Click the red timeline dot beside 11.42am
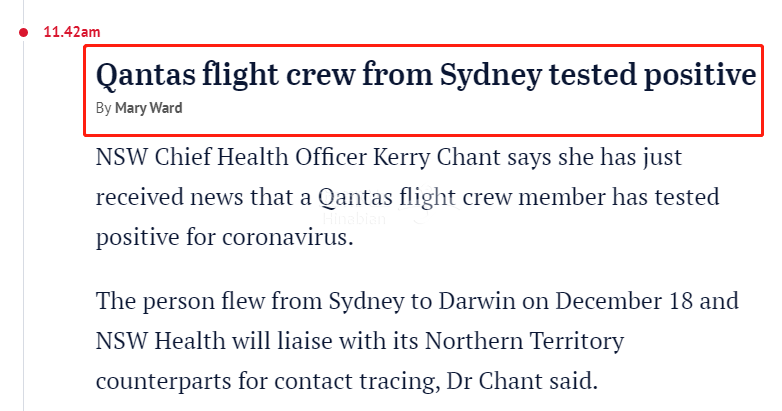This screenshot has width=782, height=411. (23, 32)
